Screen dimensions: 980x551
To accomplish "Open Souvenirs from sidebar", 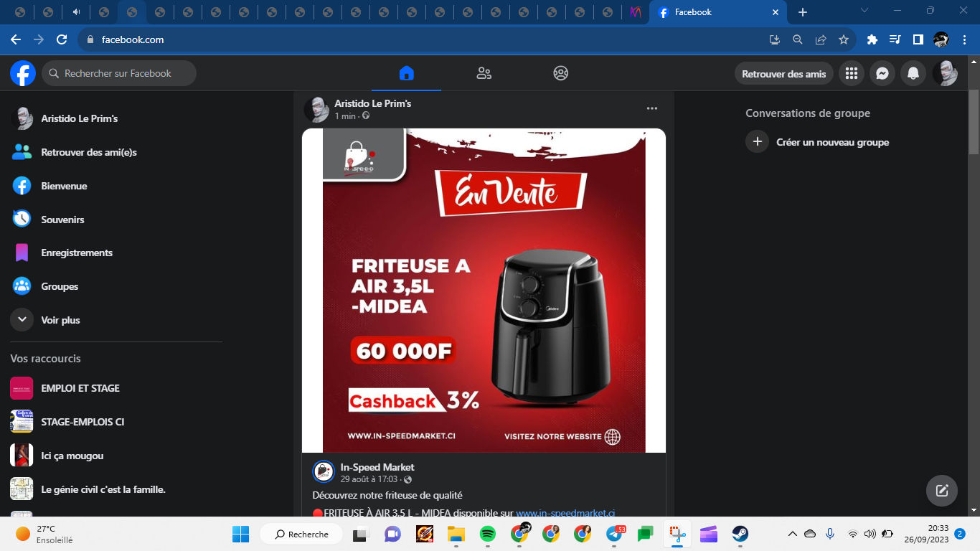I will coord(62,220).
